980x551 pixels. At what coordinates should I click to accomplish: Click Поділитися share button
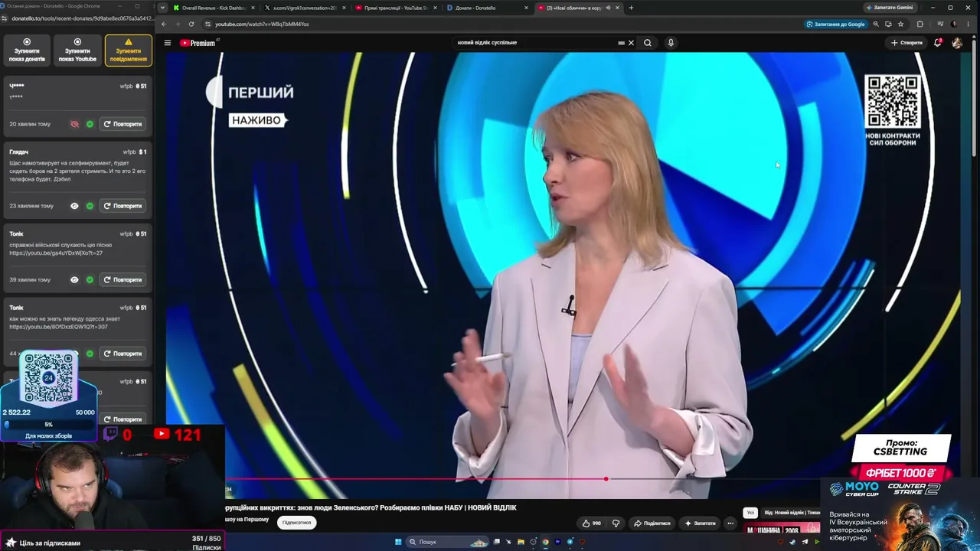(652, 523)
